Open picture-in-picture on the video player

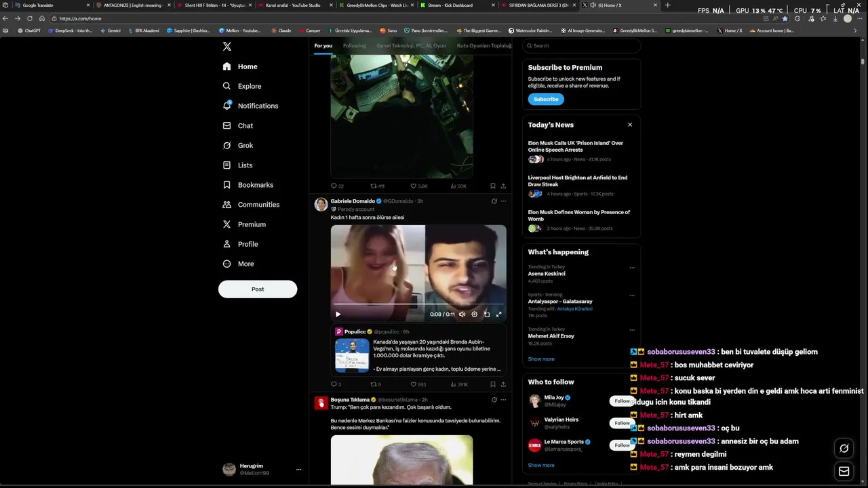click(486, 314)
